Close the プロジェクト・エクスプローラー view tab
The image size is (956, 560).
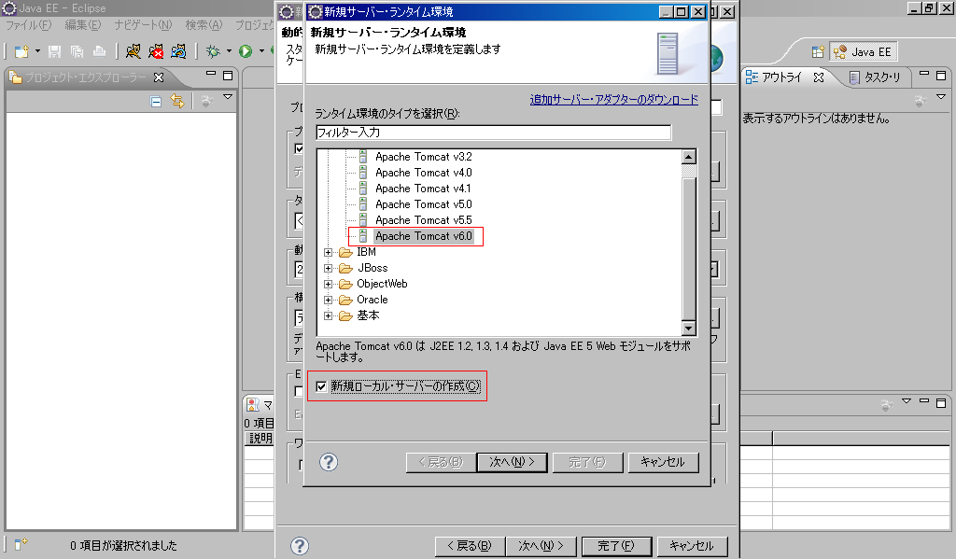click(x=159, y=77)
